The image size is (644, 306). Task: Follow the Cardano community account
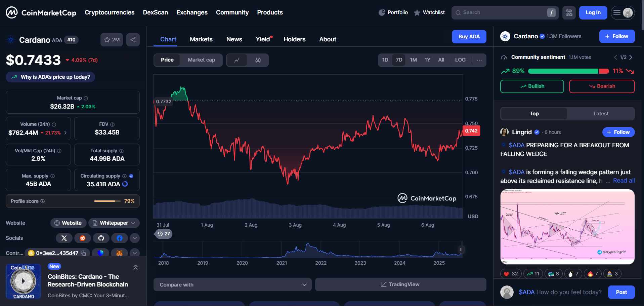[x=617, y=36]
